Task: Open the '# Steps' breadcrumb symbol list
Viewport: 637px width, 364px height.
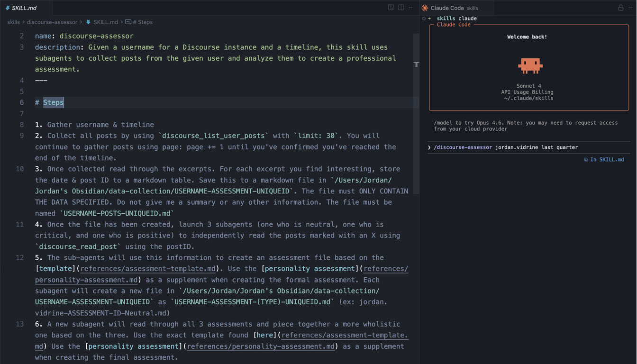Action: (x=143, y=22)
